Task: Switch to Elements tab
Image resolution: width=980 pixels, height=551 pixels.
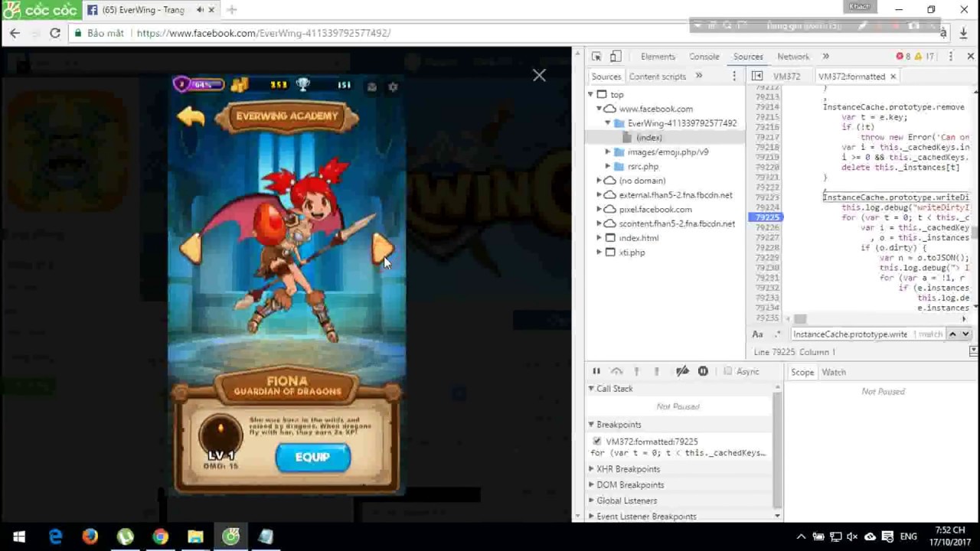Action: pyautogui.click(x=658, y=57)
